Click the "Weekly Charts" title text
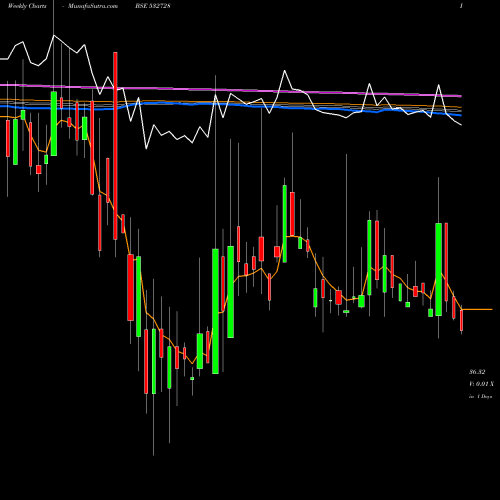 (x=27, y=6)
